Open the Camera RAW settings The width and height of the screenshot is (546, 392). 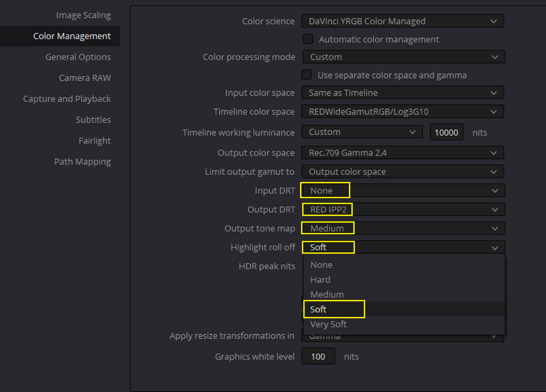click(84, 78)
